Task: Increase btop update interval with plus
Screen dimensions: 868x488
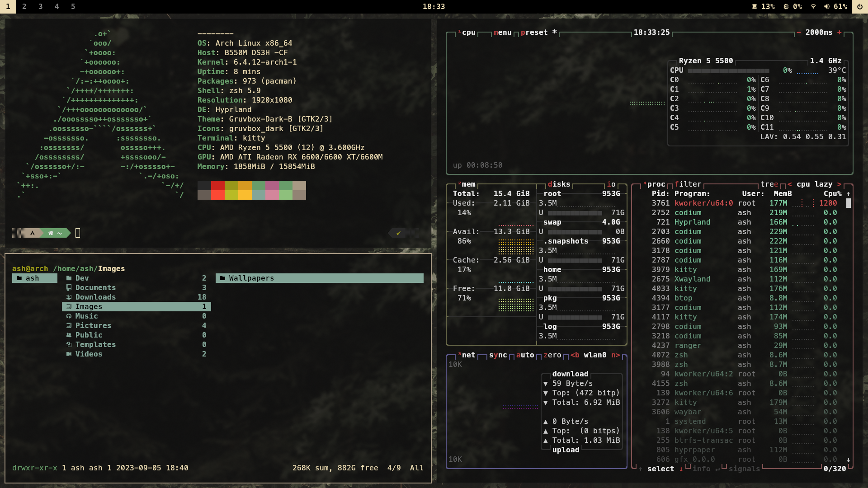Action: (839, 33)
